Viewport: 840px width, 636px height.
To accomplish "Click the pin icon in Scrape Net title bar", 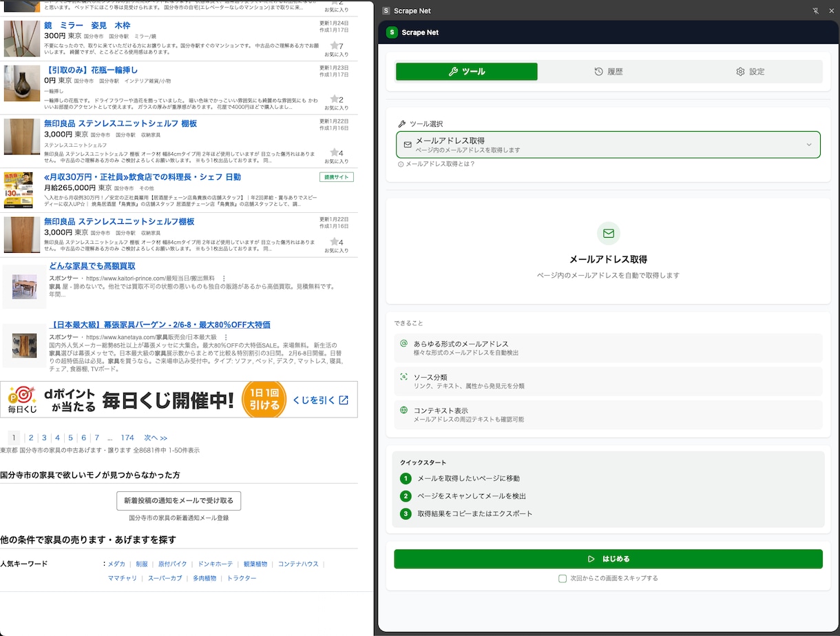I will pos(816,11).
